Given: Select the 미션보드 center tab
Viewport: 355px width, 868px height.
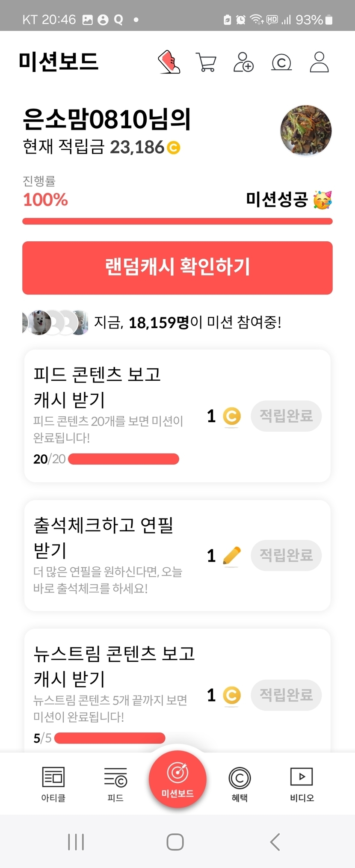Looking at the screenshot, I should 177,779.
